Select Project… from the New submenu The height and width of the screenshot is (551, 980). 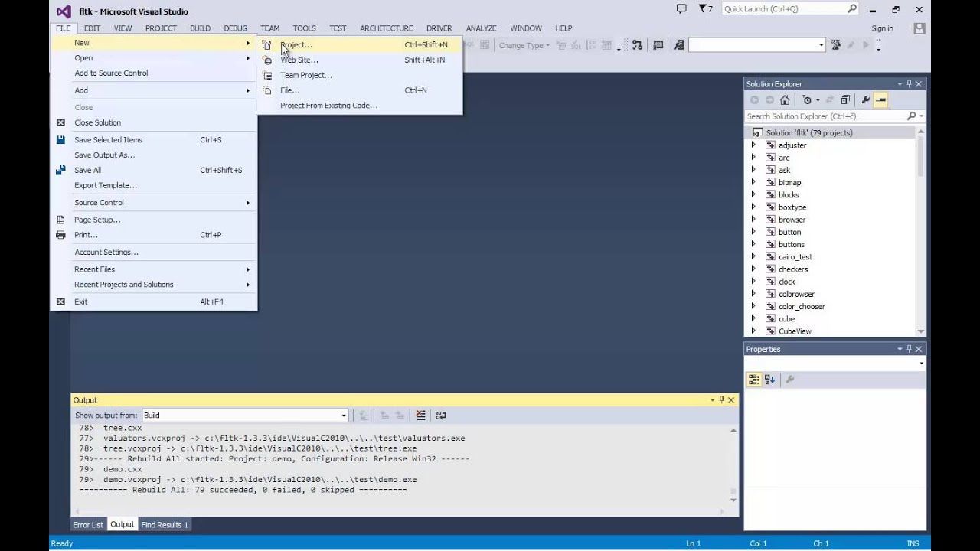click(x=297, y=44)
